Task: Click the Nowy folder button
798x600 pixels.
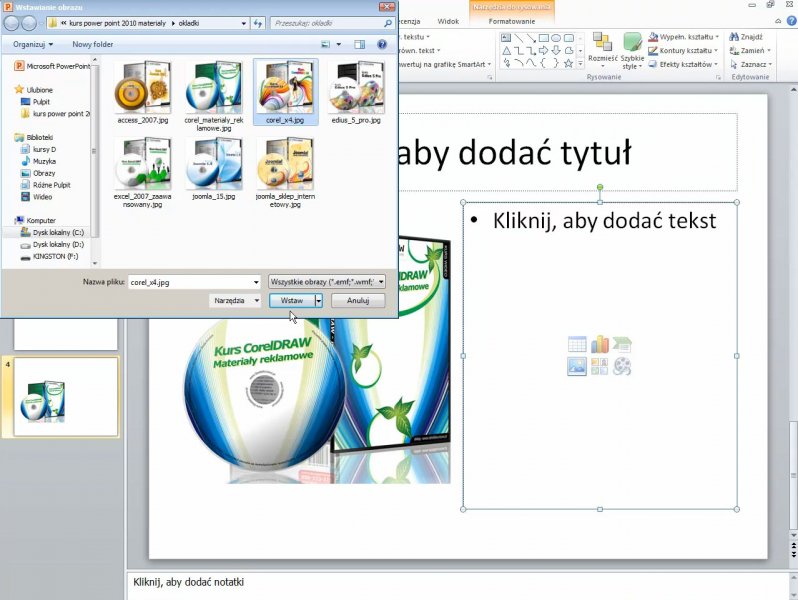Action: coord(93,44)
